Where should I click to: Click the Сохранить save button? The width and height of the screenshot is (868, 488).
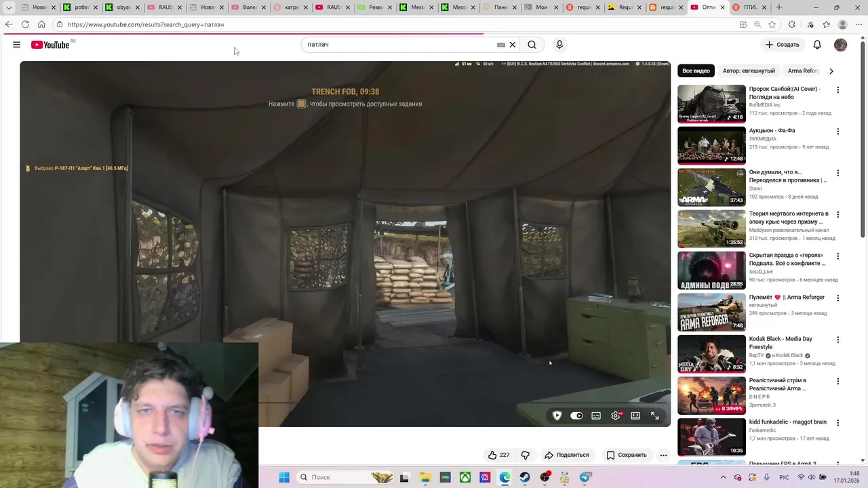point(627,455)
